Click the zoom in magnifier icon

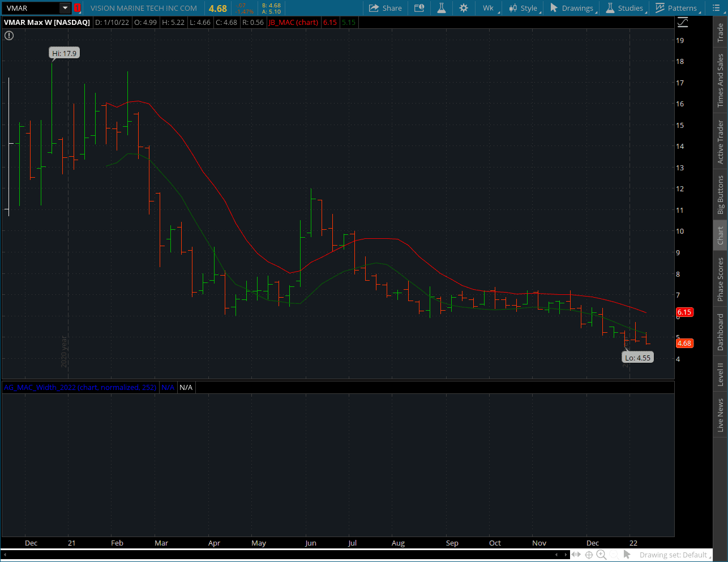(x=601, y=555)
